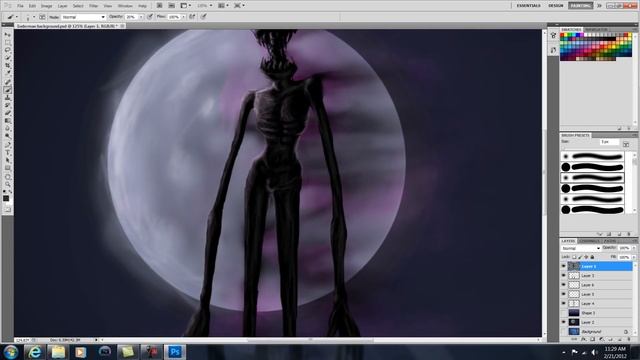The image size is (640, 360).
Task: Select the Clone Stamp tool
Action: click(x=7, y=98)
